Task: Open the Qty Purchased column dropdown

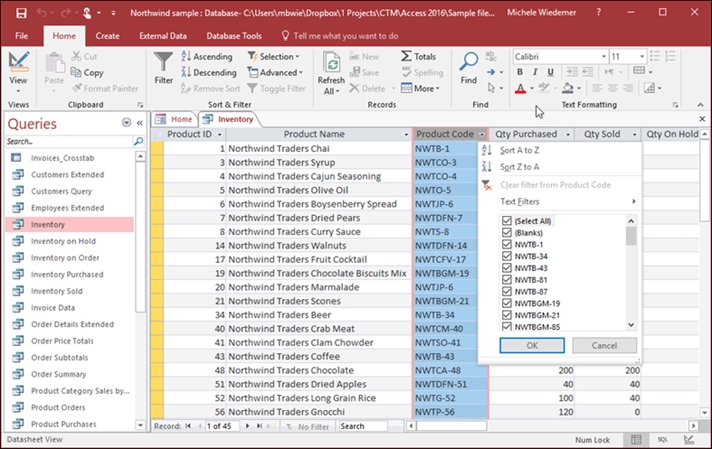Action: (x=568, y=134)
